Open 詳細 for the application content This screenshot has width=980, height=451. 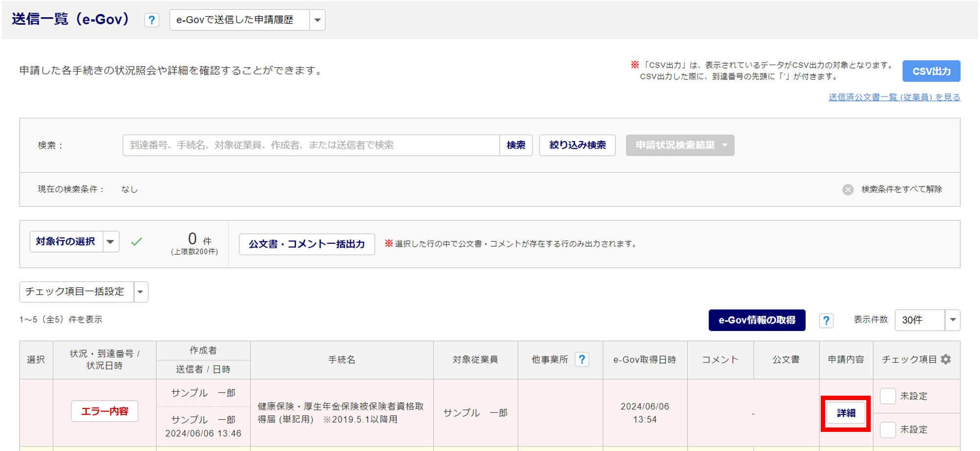[846, 413]
